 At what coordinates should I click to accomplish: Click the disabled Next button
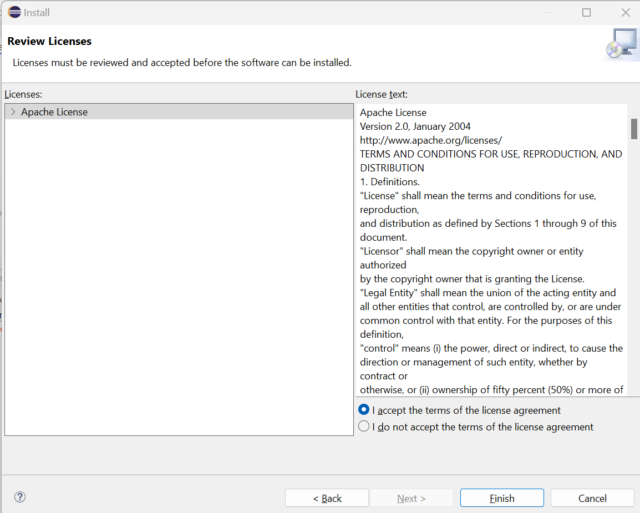tap(411, 498)
